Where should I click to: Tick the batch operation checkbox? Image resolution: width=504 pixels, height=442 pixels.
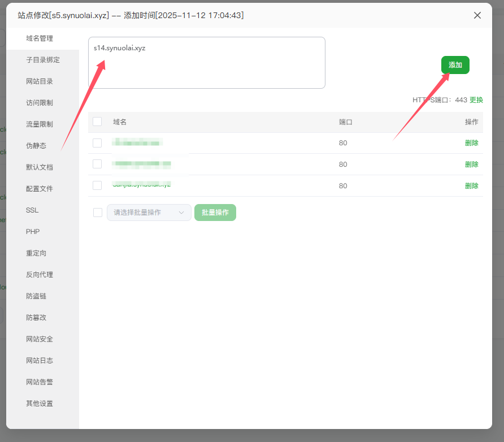pos(98,213)
